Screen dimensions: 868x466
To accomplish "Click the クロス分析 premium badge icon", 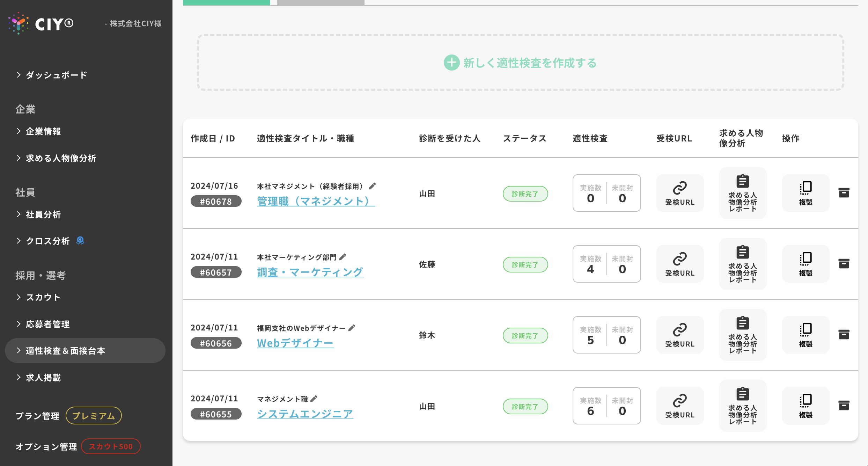I will (80, 241).
